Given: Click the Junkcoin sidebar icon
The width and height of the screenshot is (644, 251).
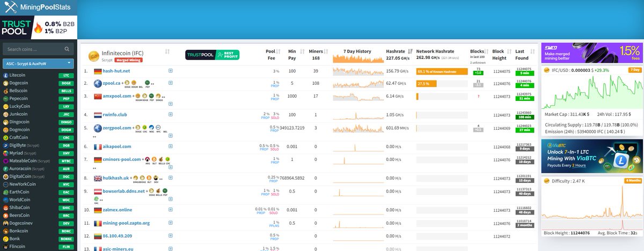Looking at the screenshot, I should pyautogui.click(x=6, y=114).
